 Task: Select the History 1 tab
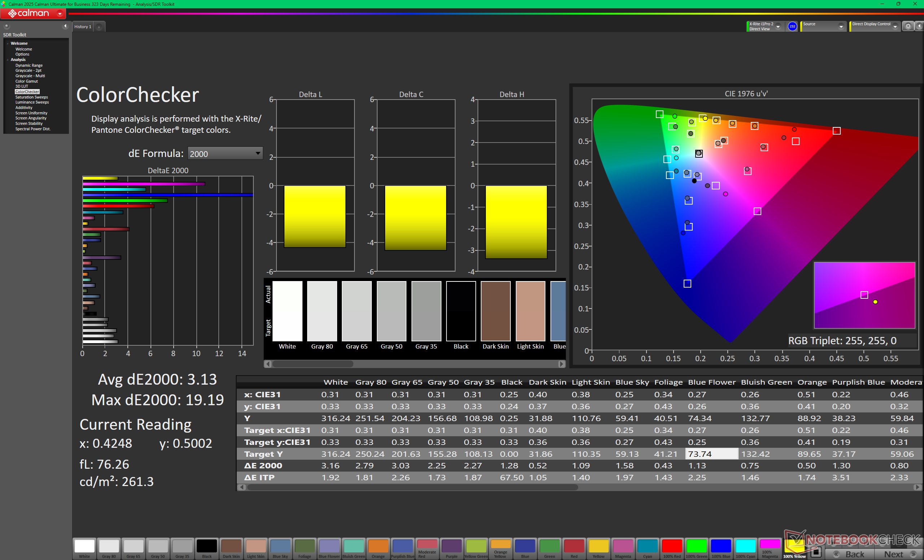(x=83, y=27)
